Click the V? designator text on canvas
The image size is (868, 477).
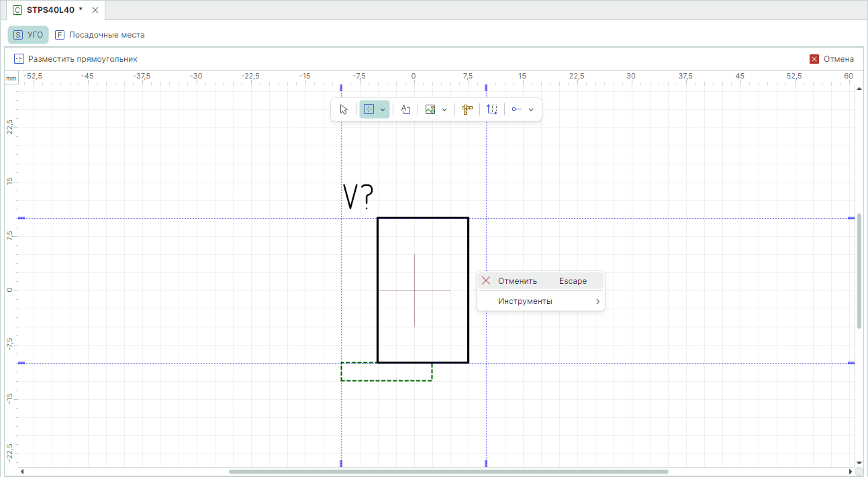coord(358,197)
